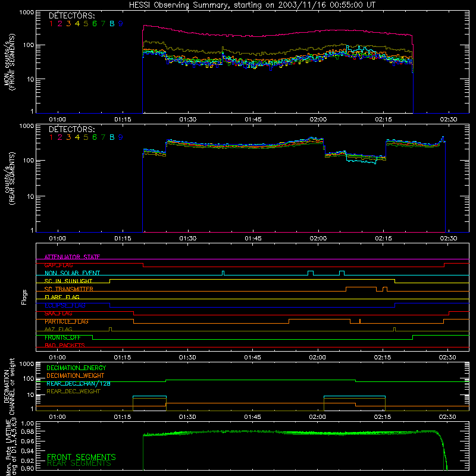Select yellow detector 4 in front segments legend
The image size is (476, 476).
[x=77, y=24]
